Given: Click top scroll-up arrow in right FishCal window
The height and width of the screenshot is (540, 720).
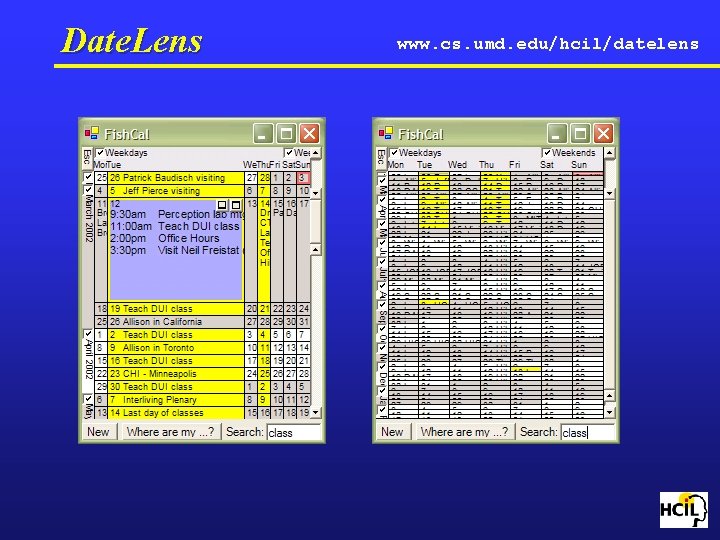Looking at the screenshot, I should 609,153.
